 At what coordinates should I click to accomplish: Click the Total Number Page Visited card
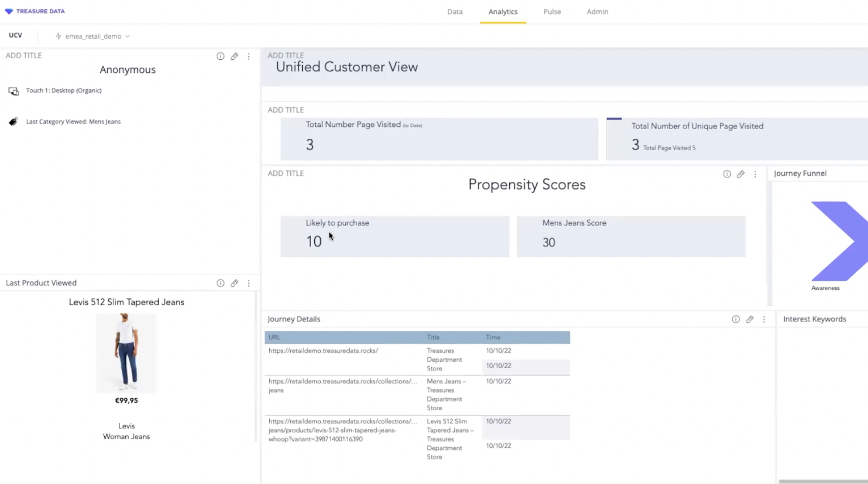tap(439, 139)
